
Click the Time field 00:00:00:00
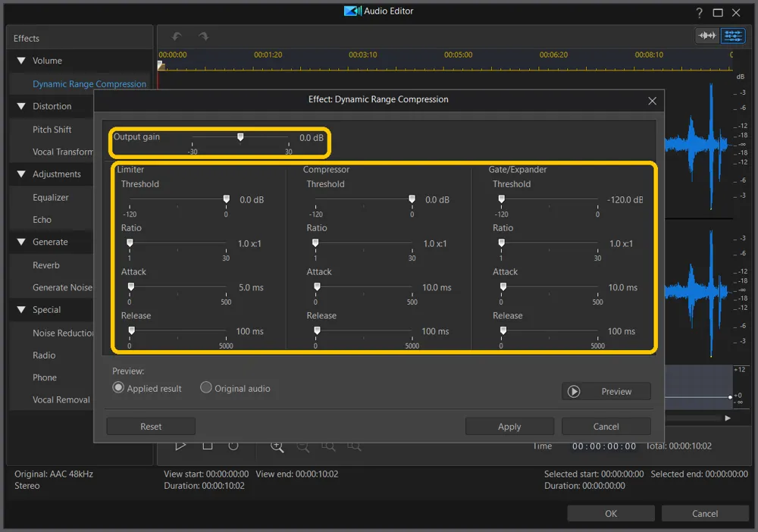coord(604,446)
